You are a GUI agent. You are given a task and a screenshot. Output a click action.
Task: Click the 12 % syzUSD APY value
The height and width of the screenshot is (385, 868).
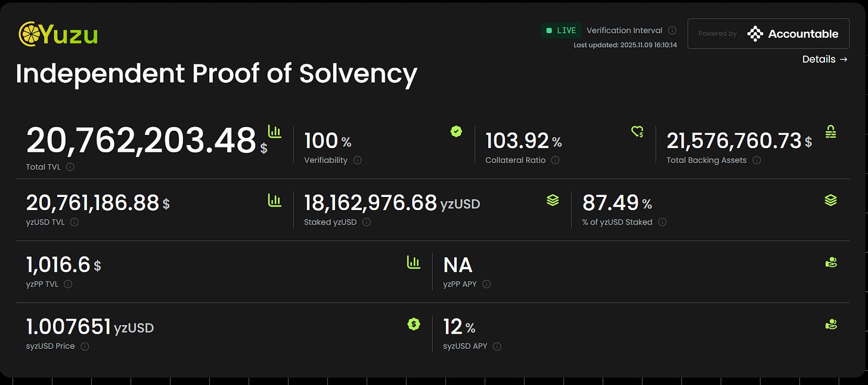459,327
